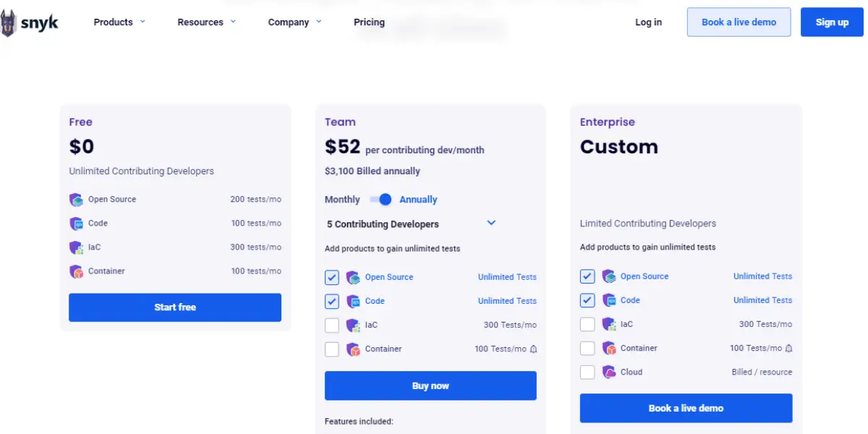Image resolution: width=868 pixels, height=434 pixels.
Task: Click the Start free button
Action: pos(175,307)
